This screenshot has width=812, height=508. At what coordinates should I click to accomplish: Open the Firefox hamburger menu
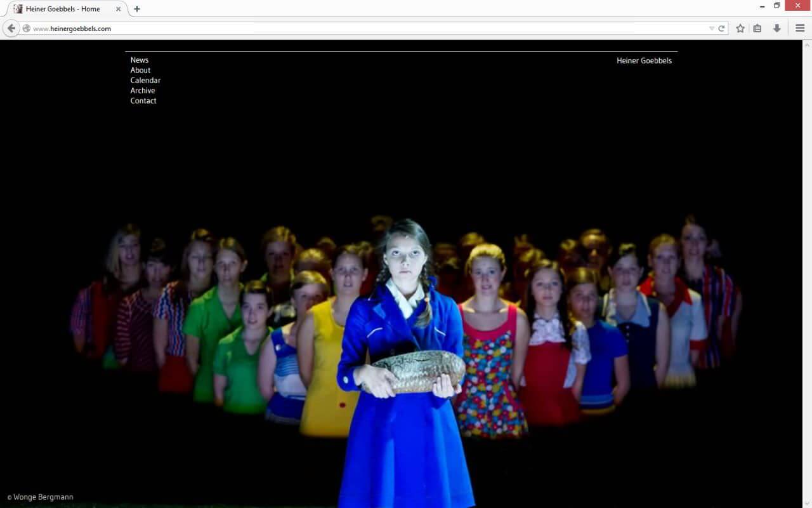(800, 29)
